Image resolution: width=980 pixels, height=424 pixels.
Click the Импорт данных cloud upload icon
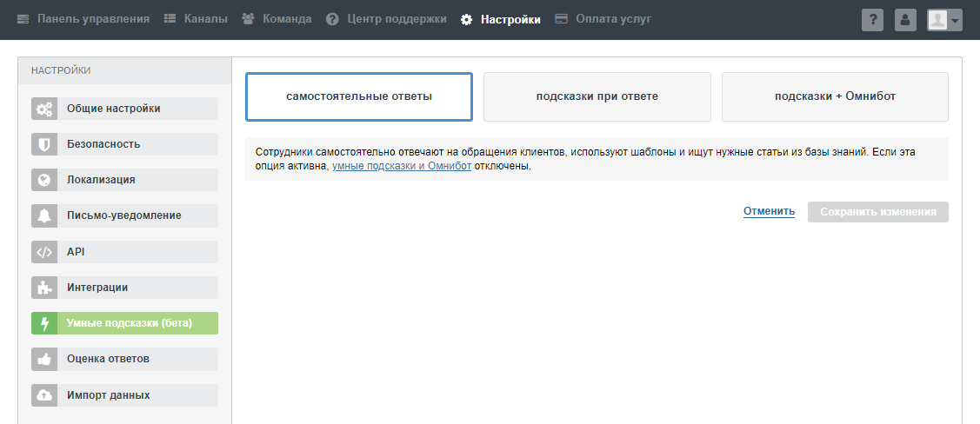pyautogui.click(x=44, y=395)
